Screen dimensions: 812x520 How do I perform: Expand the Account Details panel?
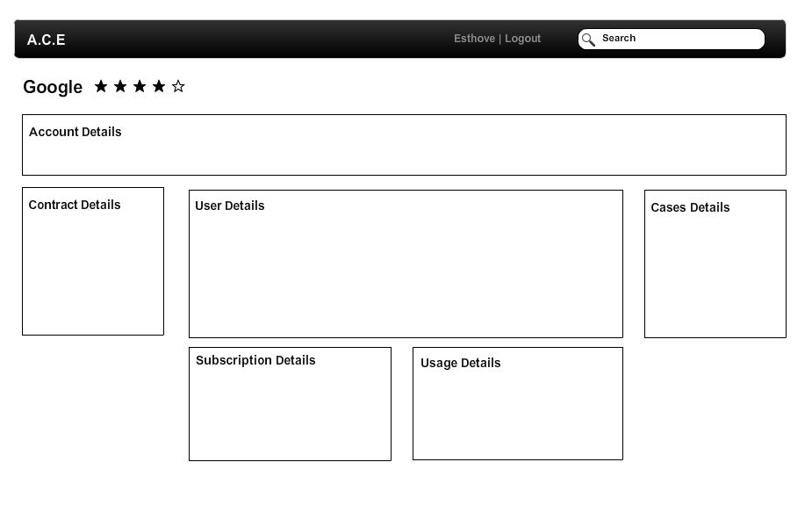(75, 132)
